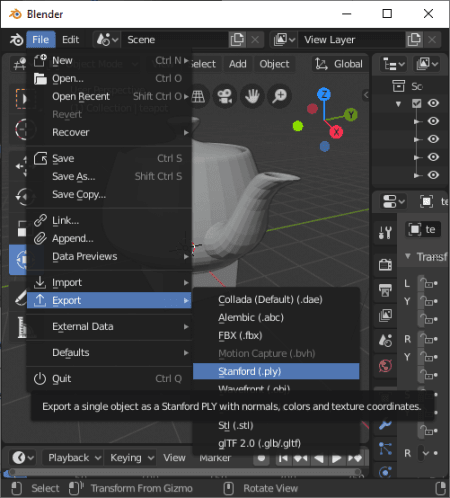Open the Particles properties tab icon
This screenshot has height=498, width=450.
click(385, 449)
